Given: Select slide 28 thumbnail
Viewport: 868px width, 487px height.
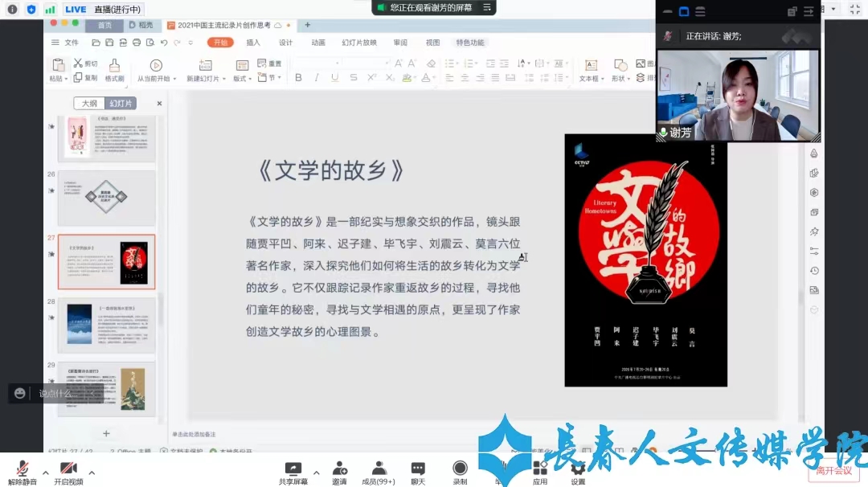Looking at the screenshot, I should coord(107,326).
